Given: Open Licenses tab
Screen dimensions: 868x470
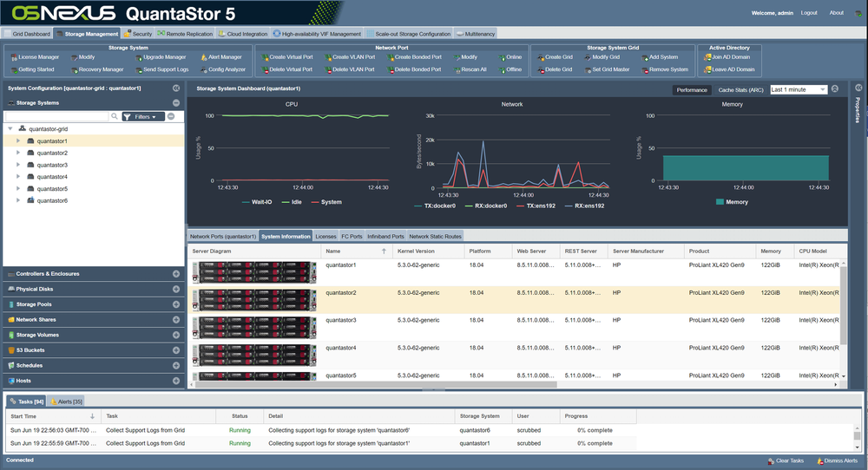Looking at the screenshot, I should (325, 237).
